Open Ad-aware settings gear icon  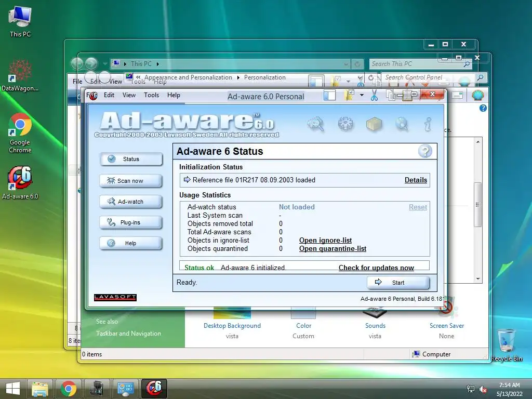tap(345, 124)
